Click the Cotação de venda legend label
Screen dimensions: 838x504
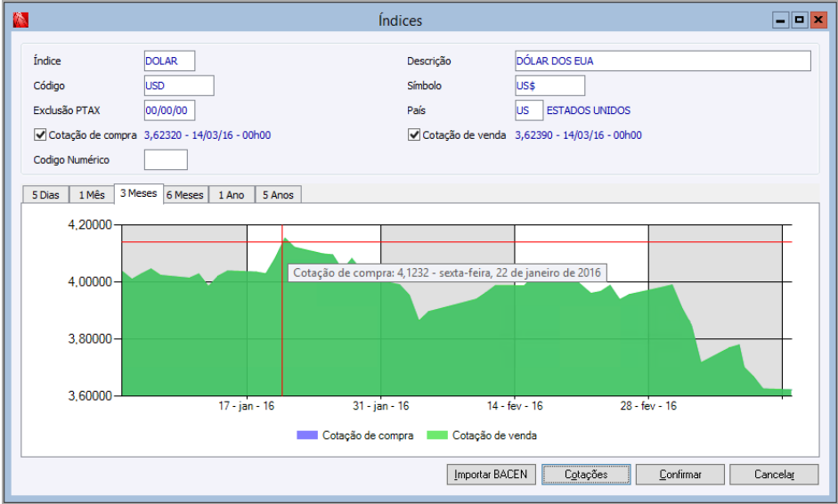tap(494, 435)
